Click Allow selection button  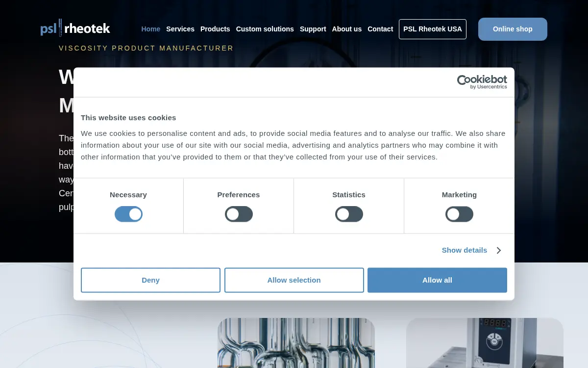point(294,280)
